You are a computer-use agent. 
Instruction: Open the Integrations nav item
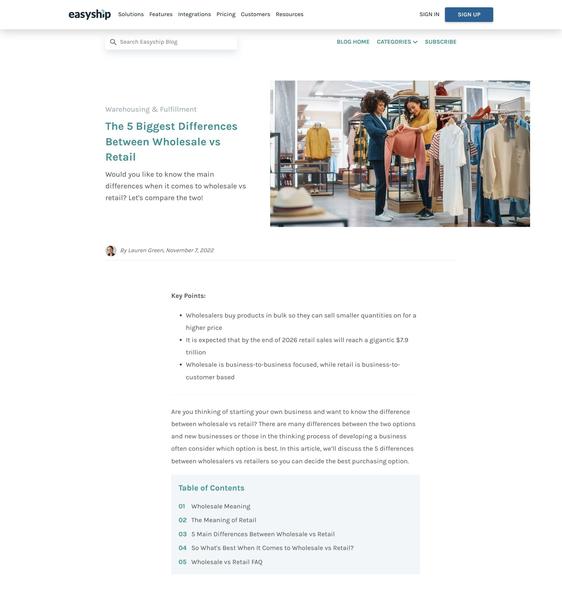[194, 14]
